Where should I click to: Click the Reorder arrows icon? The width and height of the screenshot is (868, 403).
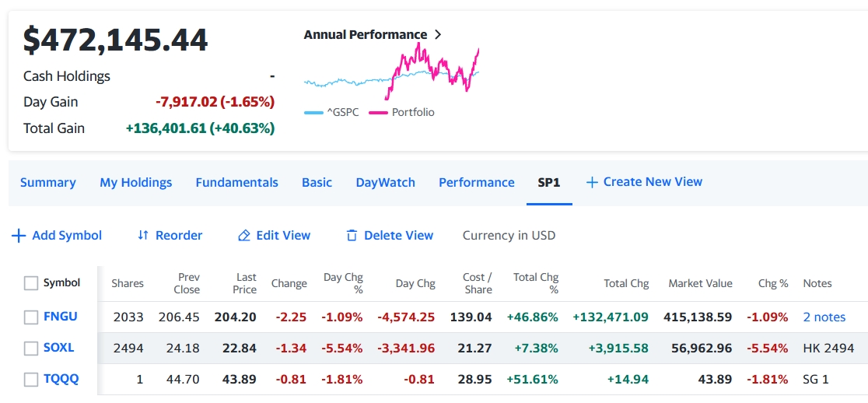coord(142,236)
